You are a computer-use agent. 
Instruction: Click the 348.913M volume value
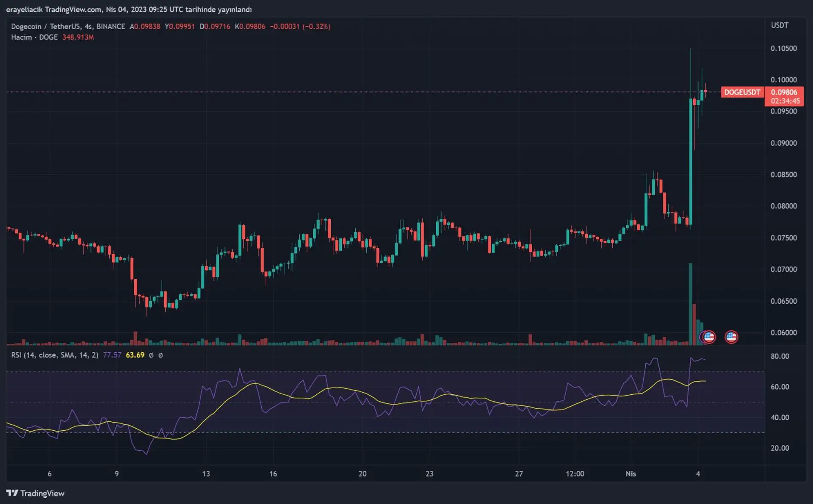coord(78,37)
